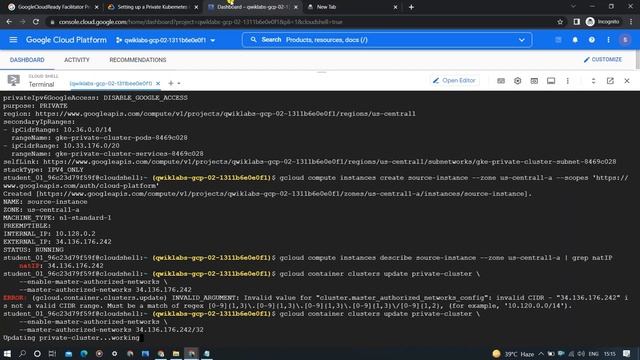Add a new Cloud Shell terminal tab

171,83
